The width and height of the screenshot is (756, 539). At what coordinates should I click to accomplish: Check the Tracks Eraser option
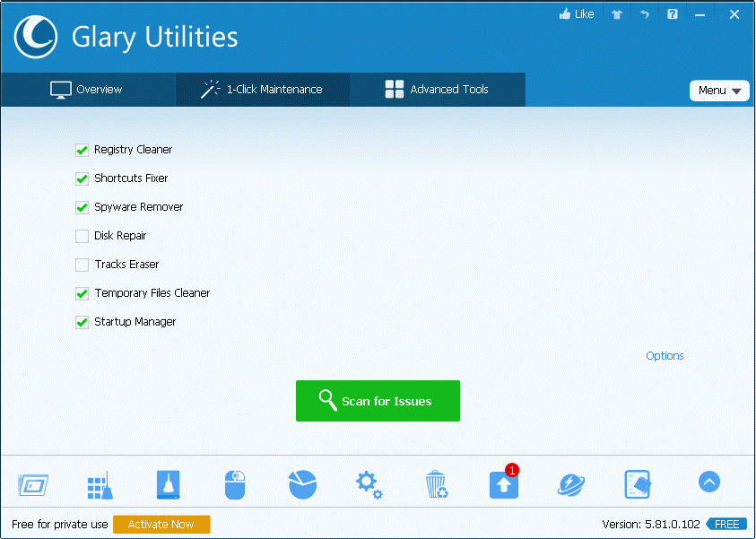(82, 264)
